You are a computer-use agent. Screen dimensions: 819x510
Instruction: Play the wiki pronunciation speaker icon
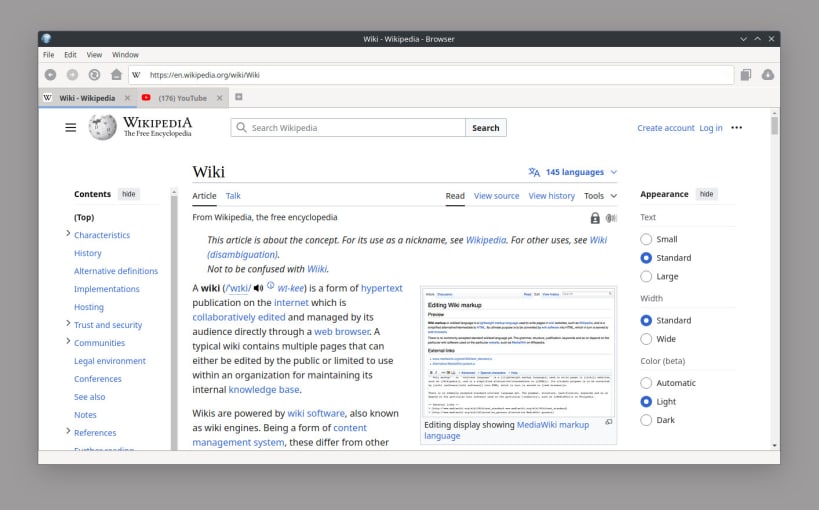pyautogui.click(x=258, y=288)
